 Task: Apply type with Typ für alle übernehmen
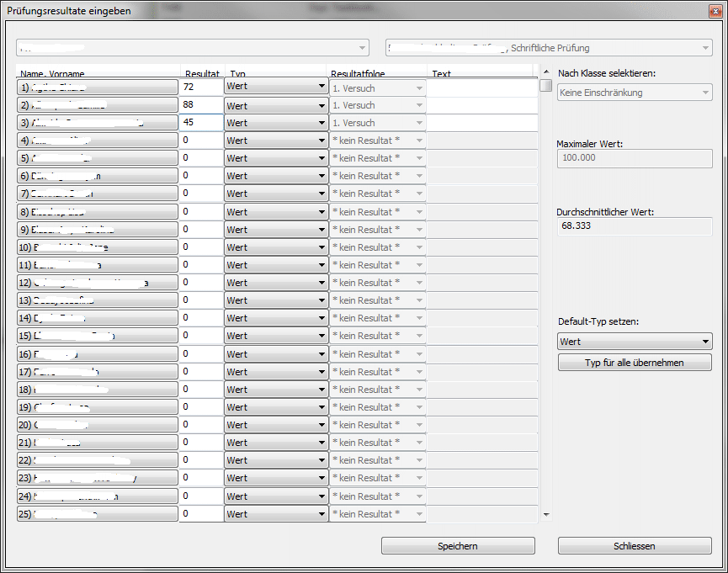point(635,363)
